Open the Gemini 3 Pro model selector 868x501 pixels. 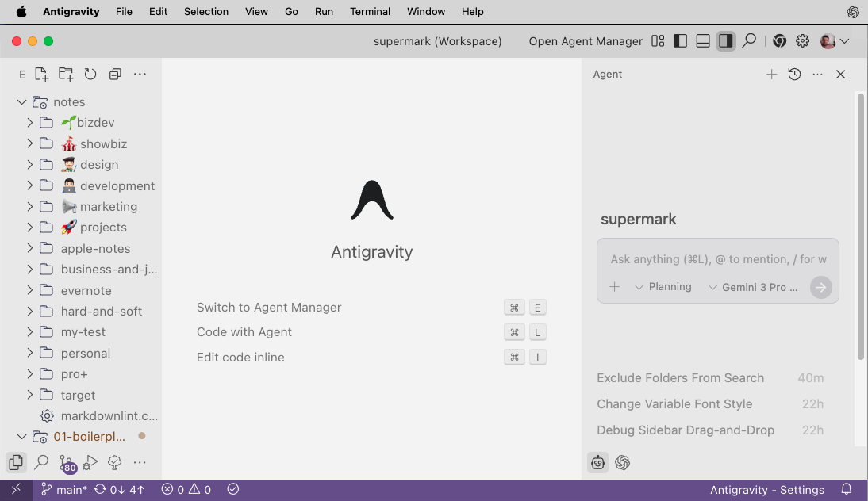coord(753,287)
